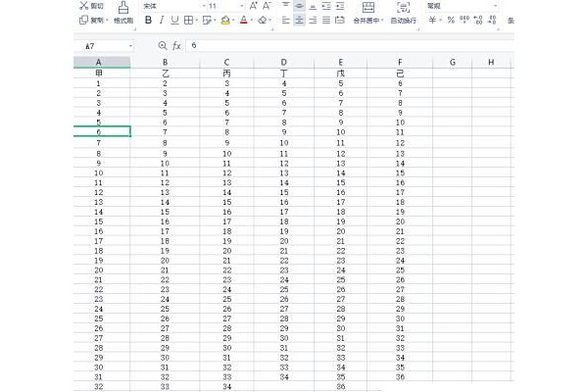Click the distributed alignment icon
The height and width of the screenshot is (392, 588).
pyautogui.click(x=340, y=21)
